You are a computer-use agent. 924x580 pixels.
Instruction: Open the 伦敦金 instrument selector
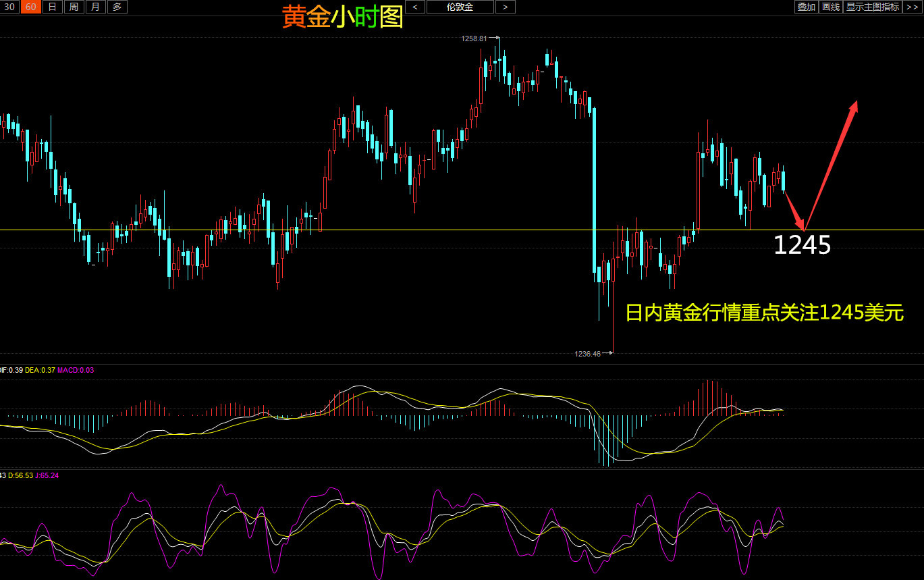[460, 7]
